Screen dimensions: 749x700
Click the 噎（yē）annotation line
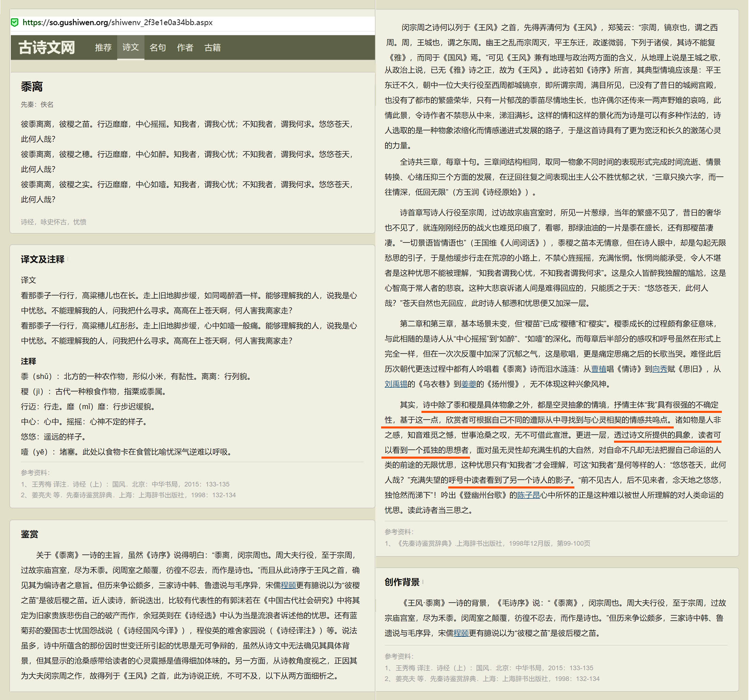point(126,452)
